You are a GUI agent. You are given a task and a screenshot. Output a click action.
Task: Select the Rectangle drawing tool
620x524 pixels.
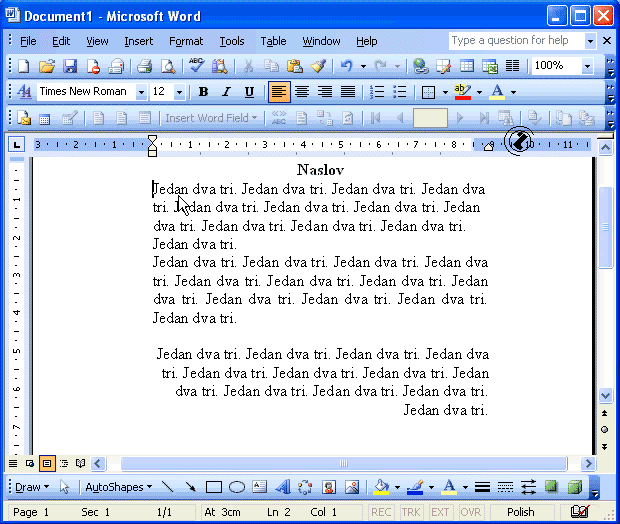214,487
